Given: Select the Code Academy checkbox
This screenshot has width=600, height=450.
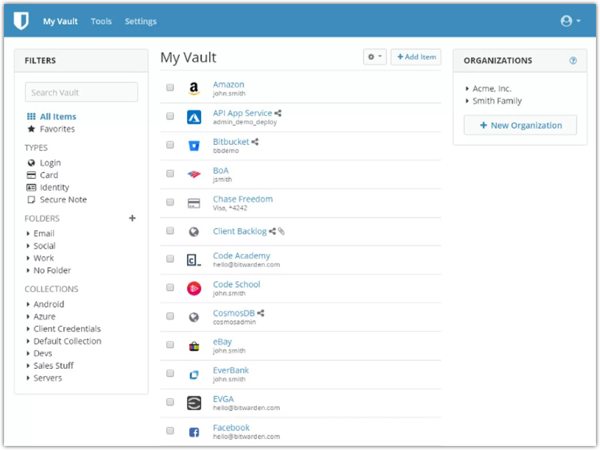Looking at the screenshot, I should coord(170,259).
